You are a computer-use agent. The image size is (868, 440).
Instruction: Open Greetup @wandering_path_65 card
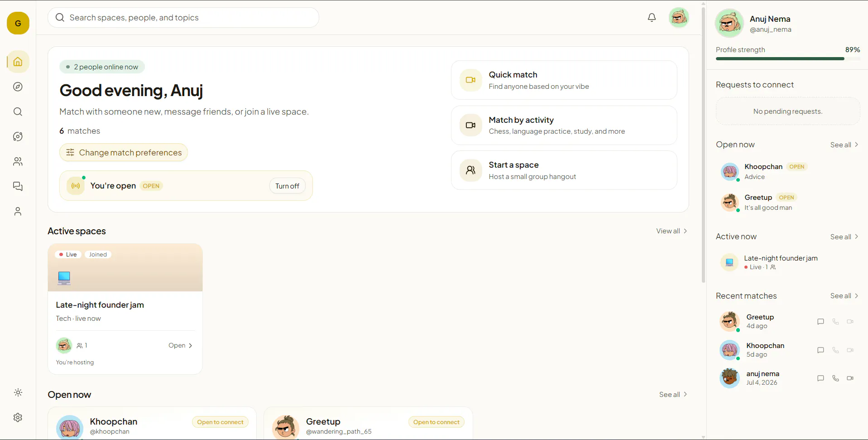tap(368, 423)
